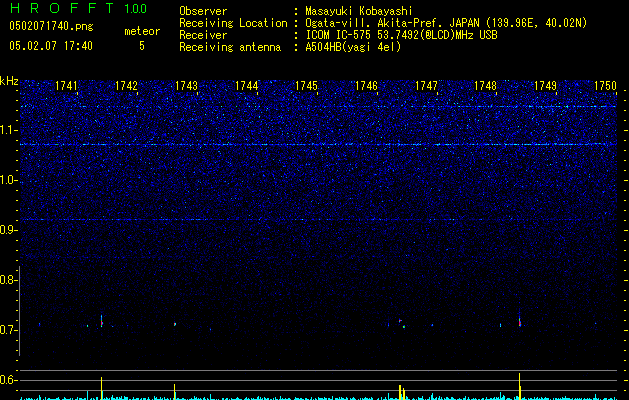Click the meteor count value 5
Image resolution: width=629 pixels, height=400 pixels.
point(142,46)
